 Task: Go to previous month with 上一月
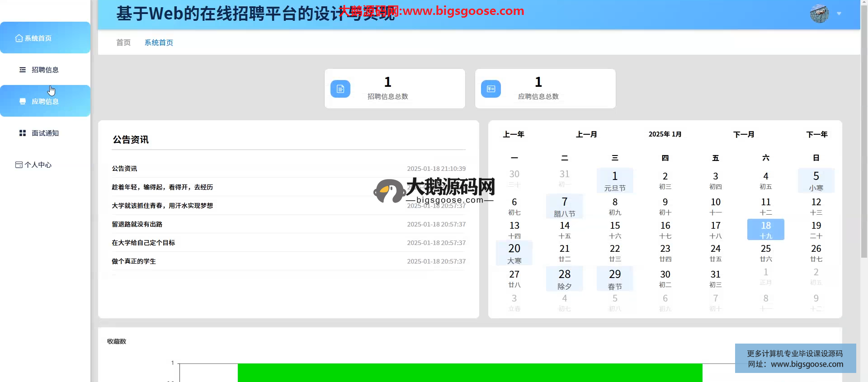[586, 134]
